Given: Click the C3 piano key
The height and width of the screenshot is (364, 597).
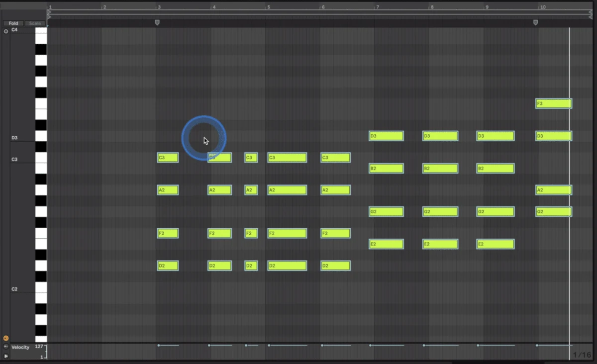Looking at the screenshot, I should click(41, 158).
